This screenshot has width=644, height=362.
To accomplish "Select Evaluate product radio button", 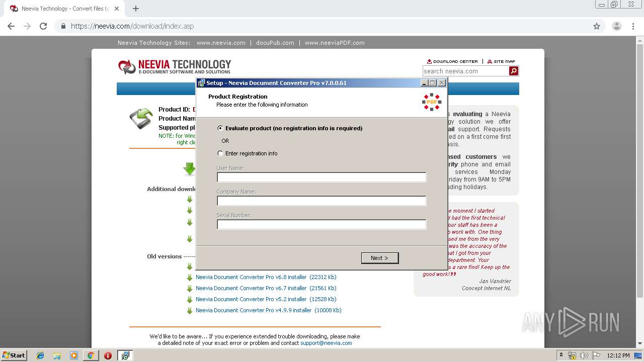I will [x=220, y=128].
